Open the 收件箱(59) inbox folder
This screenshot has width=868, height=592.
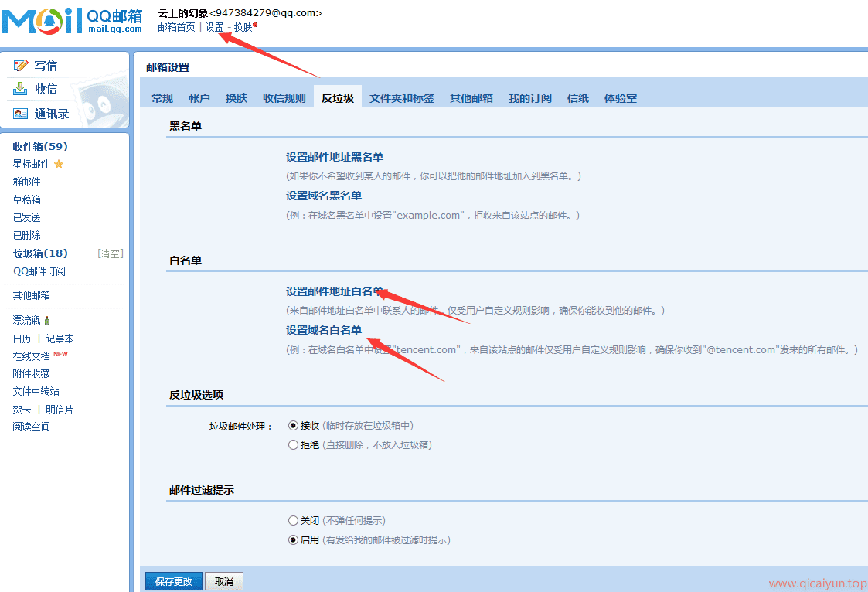coord(40,146)
